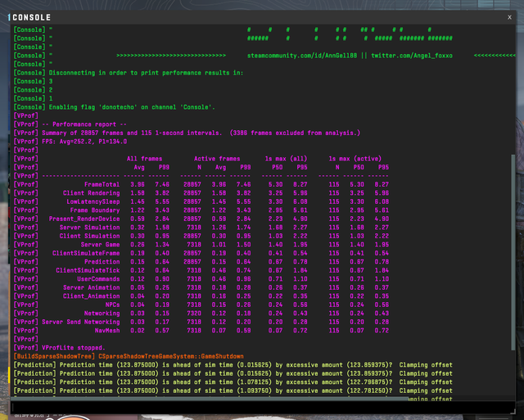This screenshot has width=524, height=420.
Task: Click the Prediction row label in VProf table
Action: [102, 262]
